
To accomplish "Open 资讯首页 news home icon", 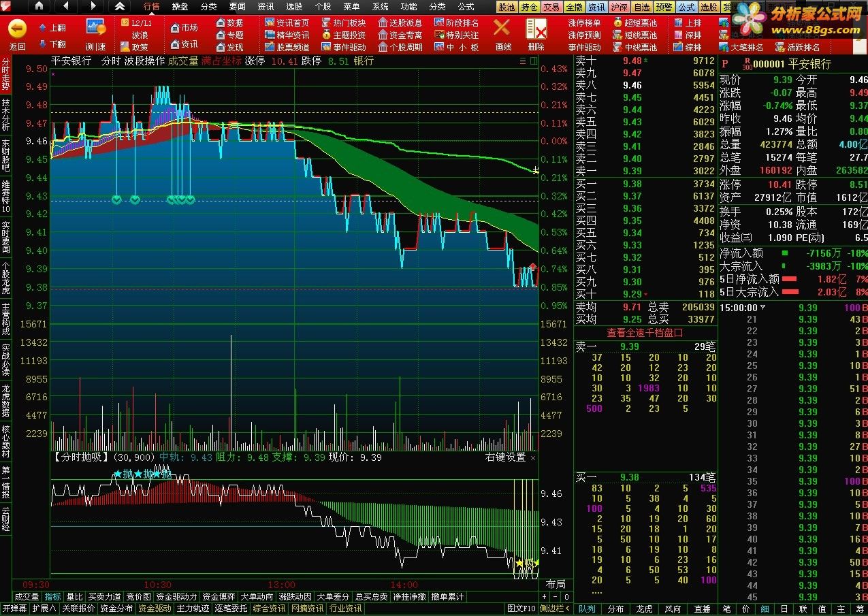I will (x=270, y=22).
